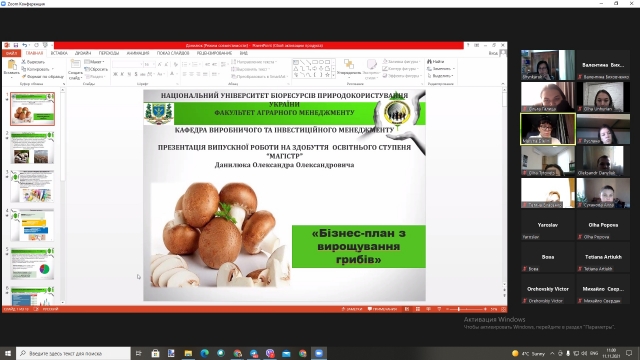Click the Windows Start button
Viewport: 640px width, 360px height.
8,353
